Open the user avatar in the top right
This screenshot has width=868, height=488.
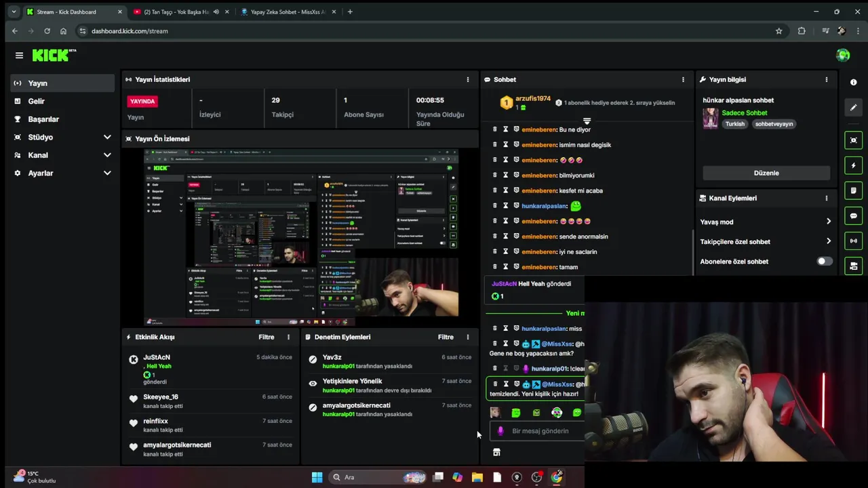tap(843, 56)
